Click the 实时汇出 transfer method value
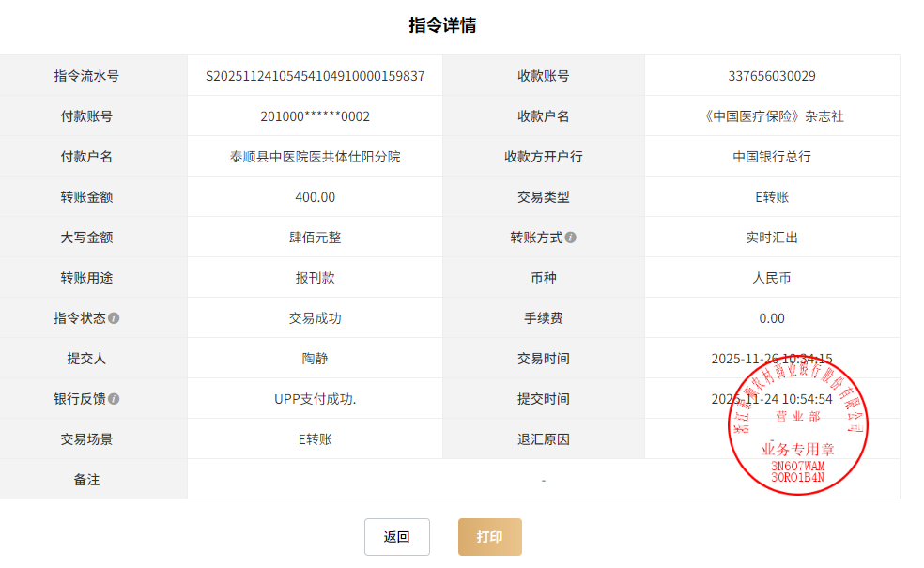The width and height of the screenshot is (924, 568). pos(771,238)
